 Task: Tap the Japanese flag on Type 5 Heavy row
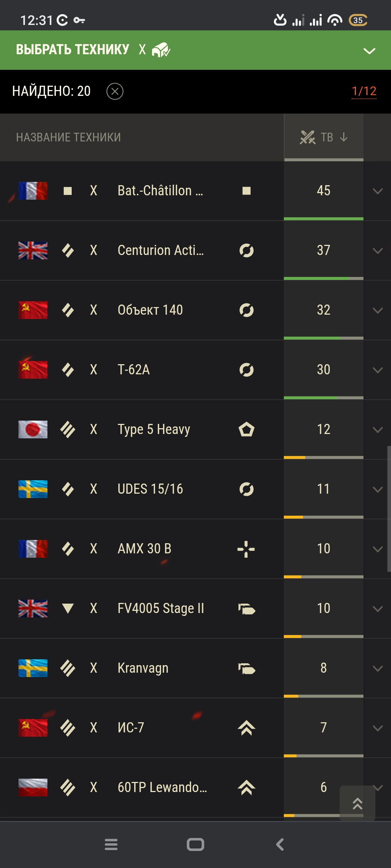click(33, 429)
